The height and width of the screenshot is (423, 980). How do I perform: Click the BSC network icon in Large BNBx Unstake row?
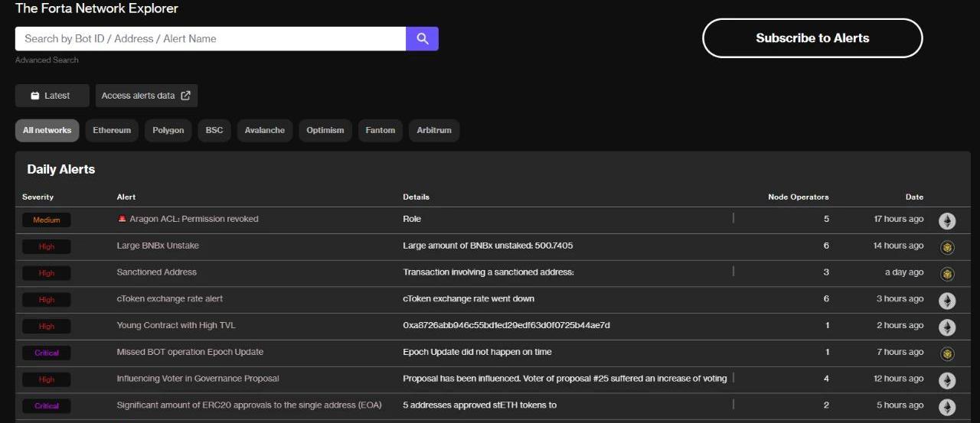pos(947,247)
